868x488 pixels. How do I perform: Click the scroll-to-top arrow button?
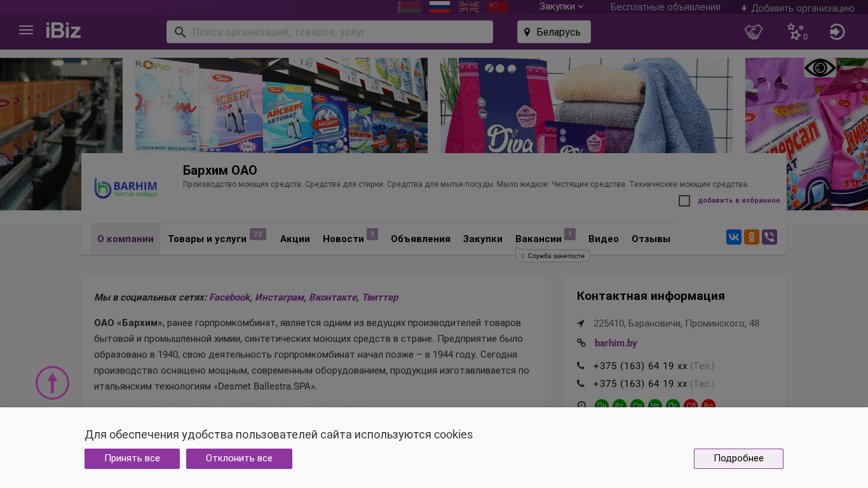pos(52,383)
